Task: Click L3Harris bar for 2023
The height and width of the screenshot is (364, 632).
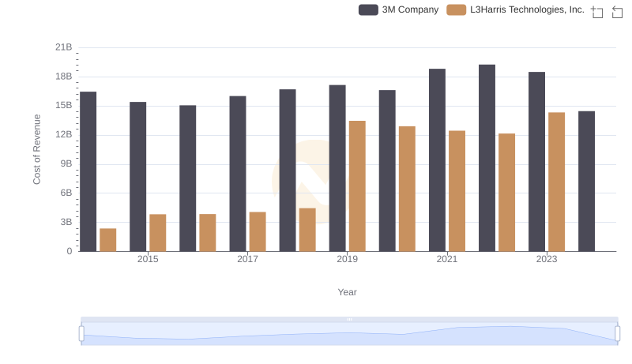Action: click(x=557, y=182)
